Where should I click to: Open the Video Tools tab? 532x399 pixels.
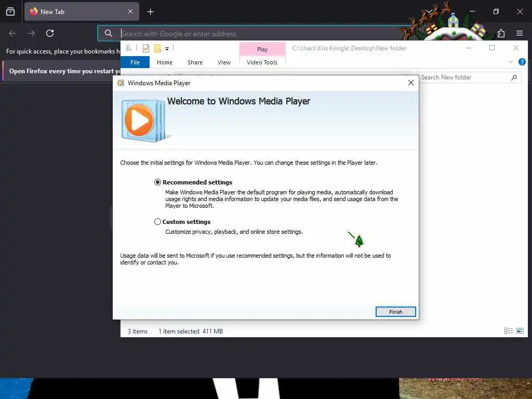262,62
